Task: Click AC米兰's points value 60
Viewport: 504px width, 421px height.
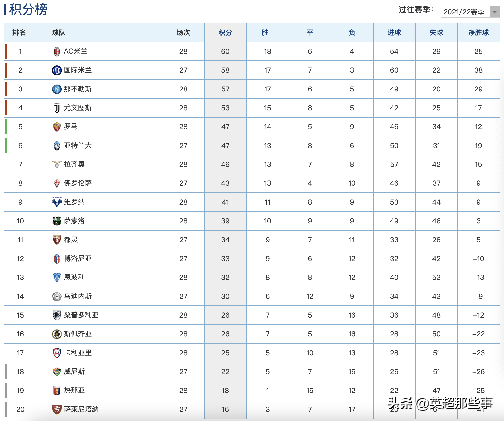Action: [225, 51]
